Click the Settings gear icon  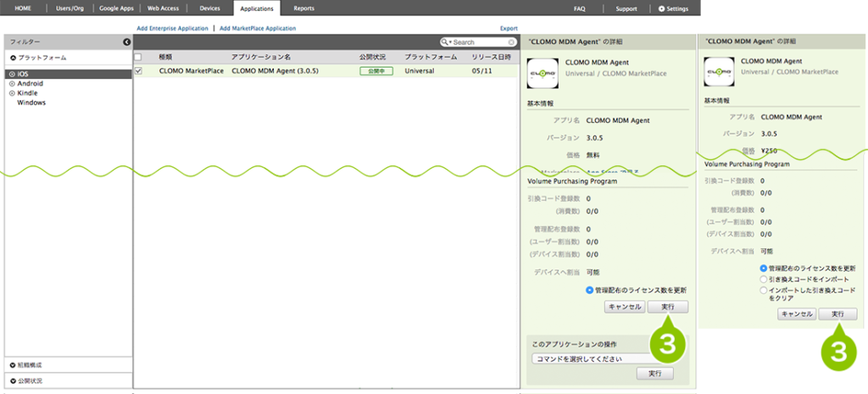click(661, 8)
